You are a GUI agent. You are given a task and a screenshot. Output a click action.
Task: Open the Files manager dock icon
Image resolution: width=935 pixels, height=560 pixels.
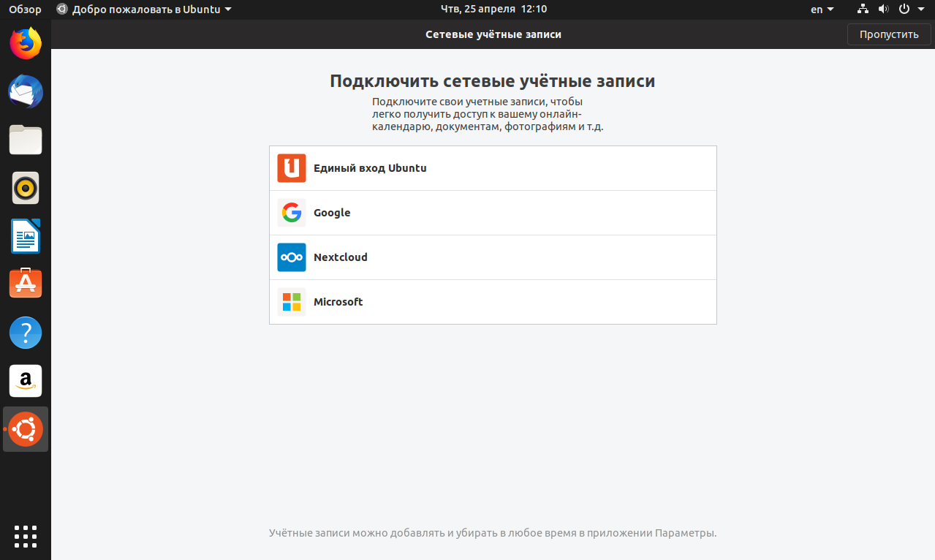tap(26, 140)
